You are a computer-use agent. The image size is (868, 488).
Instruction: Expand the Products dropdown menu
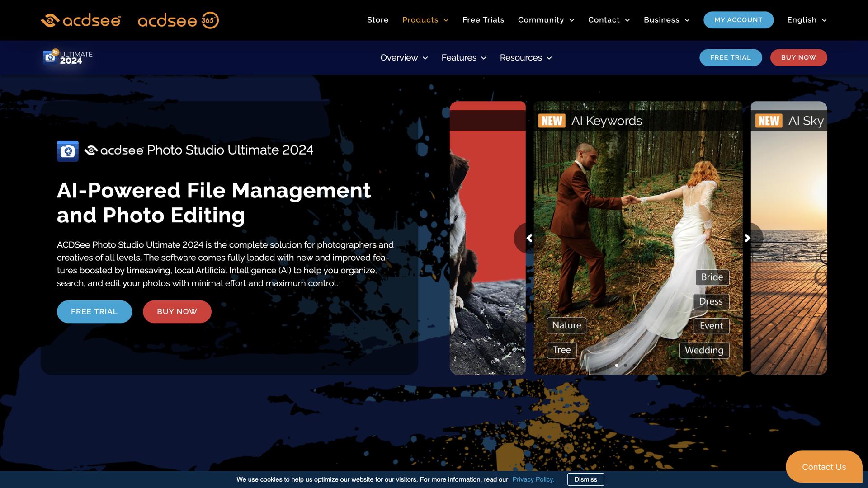425,20
